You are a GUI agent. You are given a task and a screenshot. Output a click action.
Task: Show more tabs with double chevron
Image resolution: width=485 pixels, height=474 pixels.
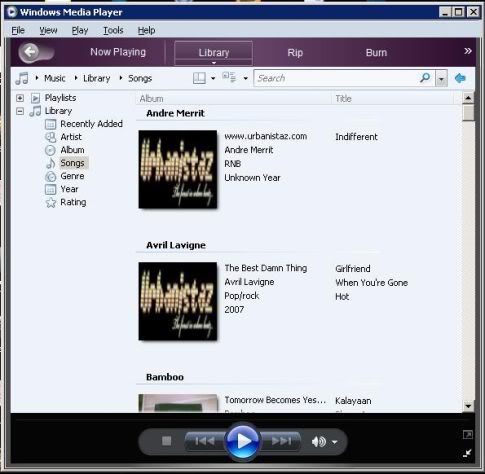468,51
